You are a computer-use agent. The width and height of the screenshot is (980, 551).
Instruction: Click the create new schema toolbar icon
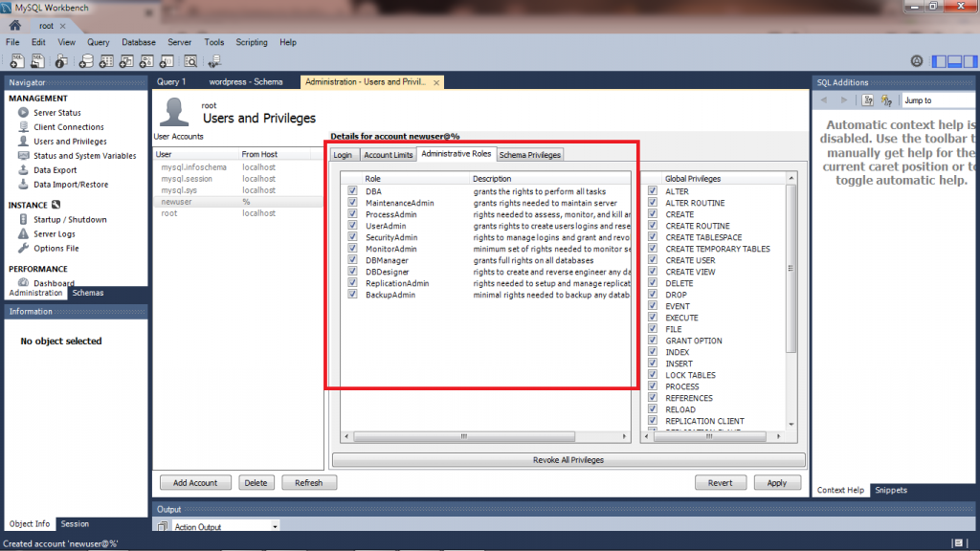tap(85, 61)
